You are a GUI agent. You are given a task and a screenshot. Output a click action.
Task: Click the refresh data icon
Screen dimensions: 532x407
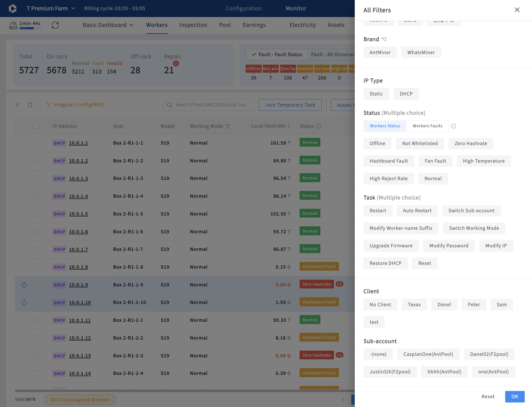[x=55, y=25]
